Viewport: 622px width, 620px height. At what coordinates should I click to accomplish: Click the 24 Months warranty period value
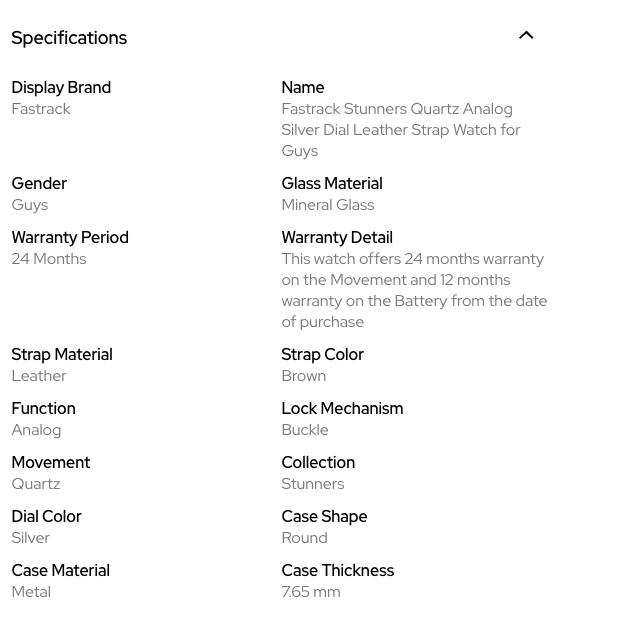click(x=49, y=259)
